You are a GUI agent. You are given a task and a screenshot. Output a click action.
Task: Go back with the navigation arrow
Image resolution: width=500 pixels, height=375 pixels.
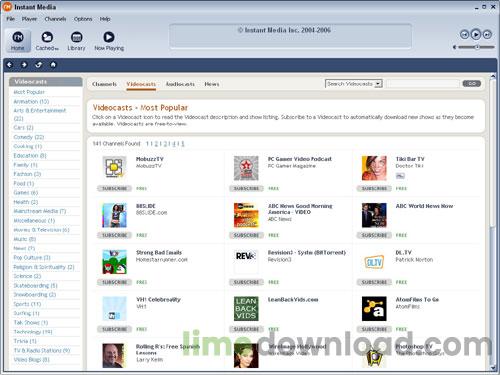click(9, 65)
